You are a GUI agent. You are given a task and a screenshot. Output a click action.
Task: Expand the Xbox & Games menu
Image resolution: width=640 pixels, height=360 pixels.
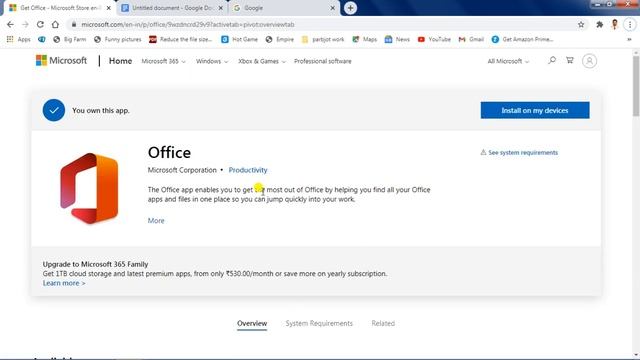click(x=262, y=61)
